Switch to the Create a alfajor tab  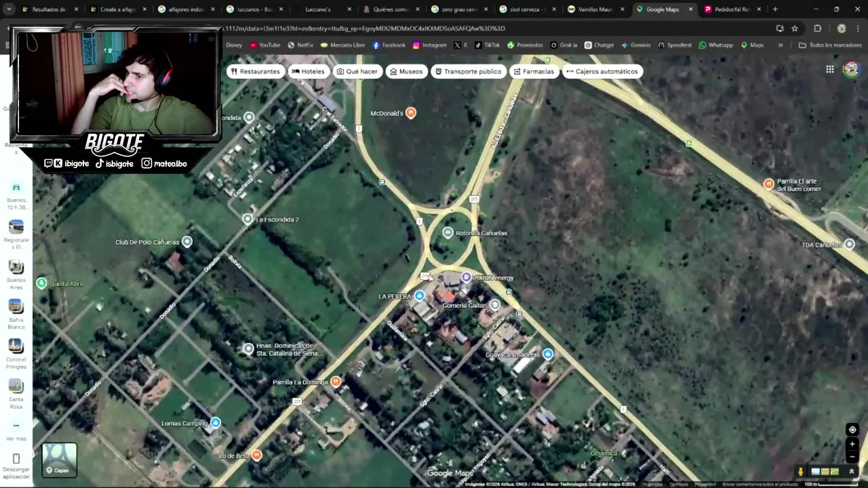point(117,9)
